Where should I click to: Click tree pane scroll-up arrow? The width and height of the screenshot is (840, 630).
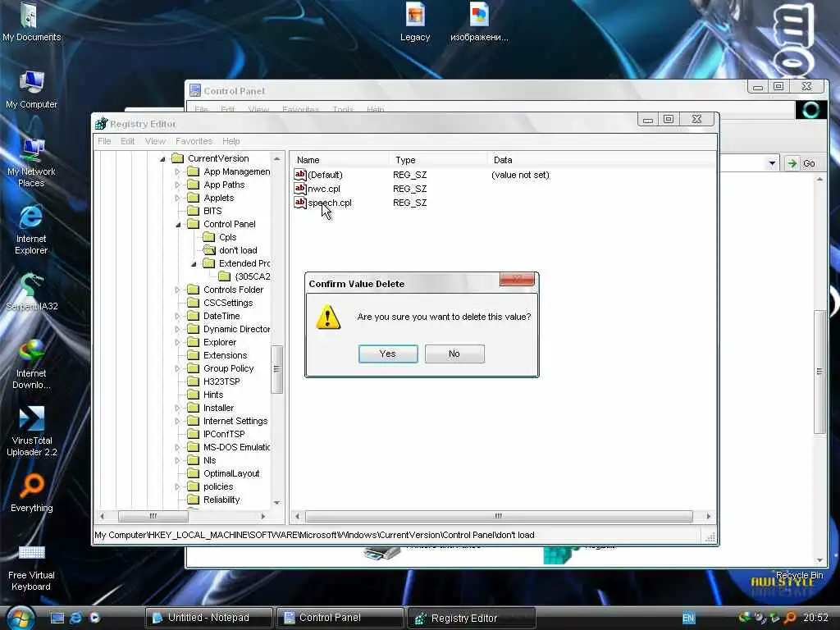pos(277,159)
